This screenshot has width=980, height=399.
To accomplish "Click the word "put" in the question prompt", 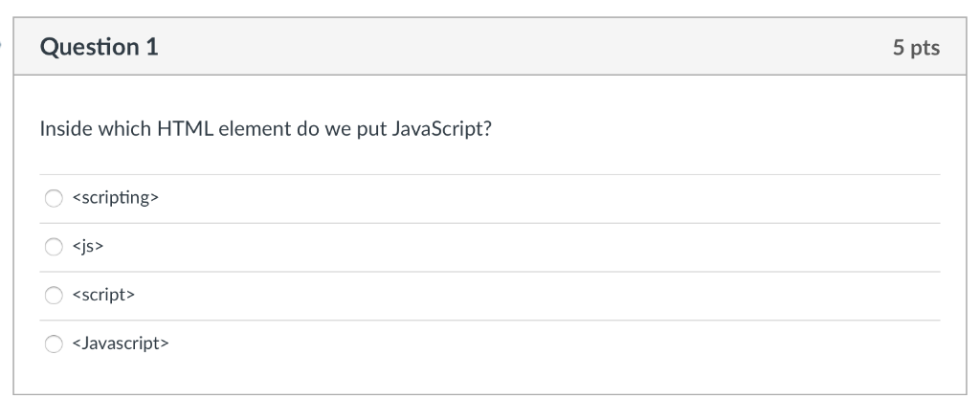I will coord(371,130).
